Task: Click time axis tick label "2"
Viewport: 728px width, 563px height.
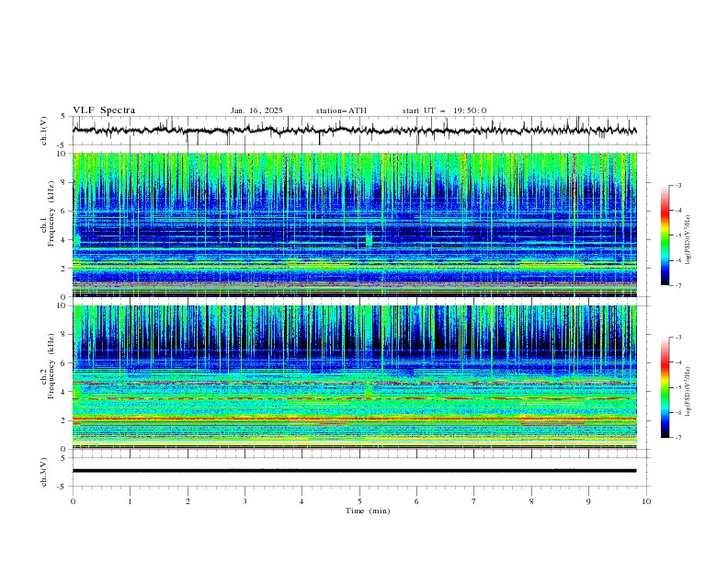Action: 188,501
